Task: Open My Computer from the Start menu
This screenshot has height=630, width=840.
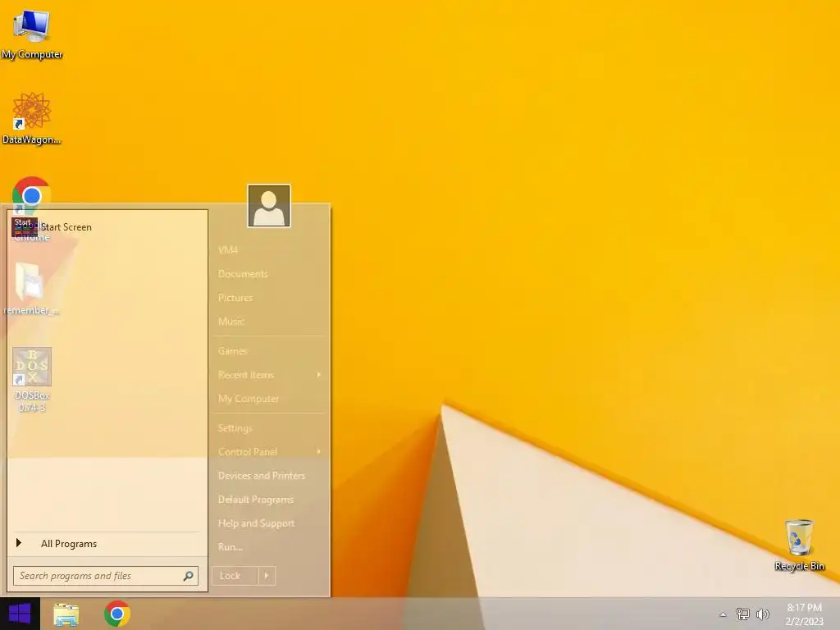Action: tap(249, 399)
